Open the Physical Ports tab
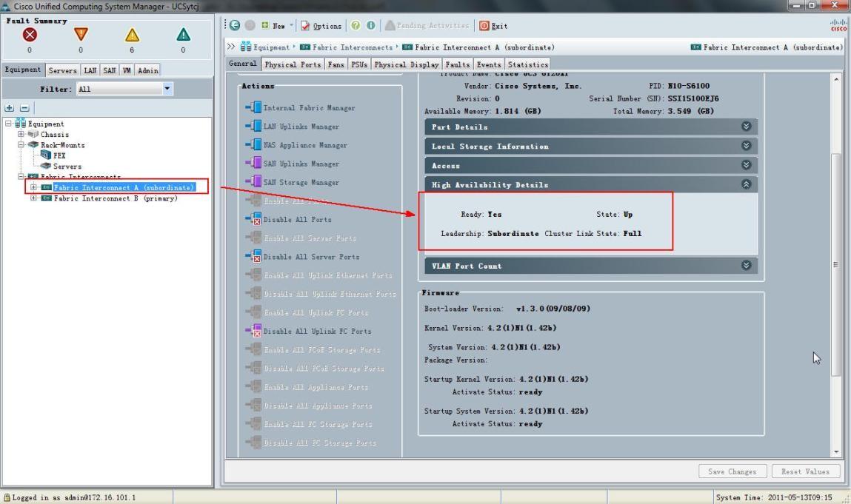Viewport: 851px width, 504px height. (x=293, y=64)
